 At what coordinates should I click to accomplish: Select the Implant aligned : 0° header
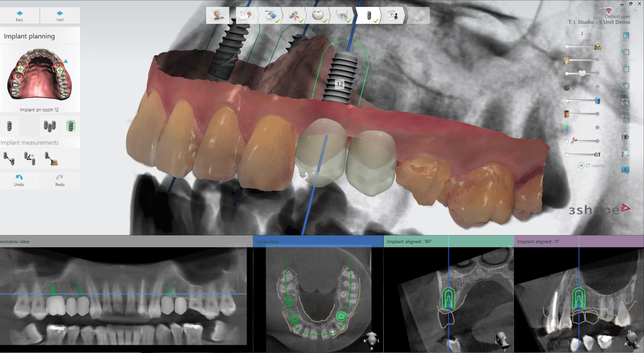click(x=579, y=241)
